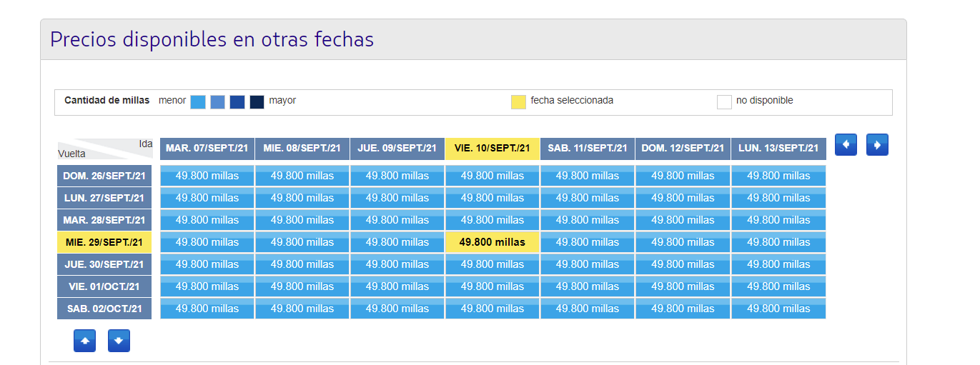Show later return dates using down arrow
This screenshot has height=365, width=980.
119,341
